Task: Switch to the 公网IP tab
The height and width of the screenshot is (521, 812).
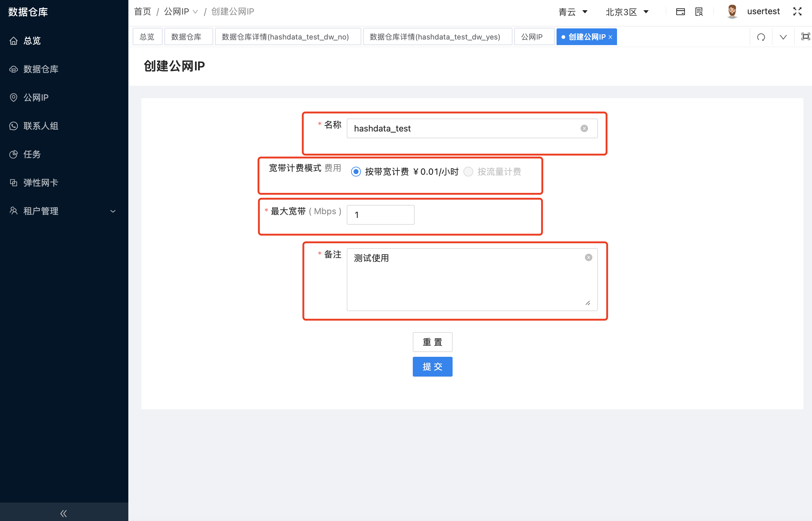Action: pos(534,36)
